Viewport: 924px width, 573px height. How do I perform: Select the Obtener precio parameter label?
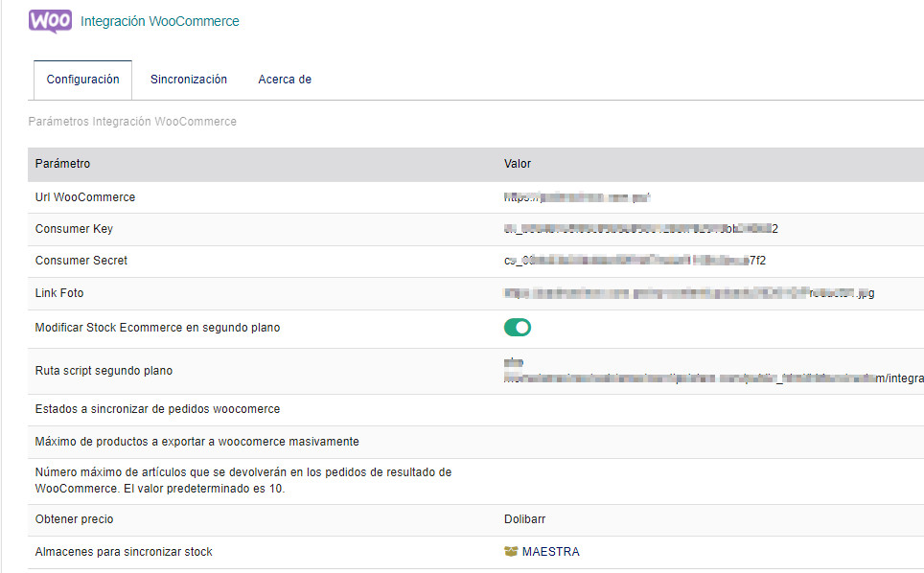pos(74,519)
